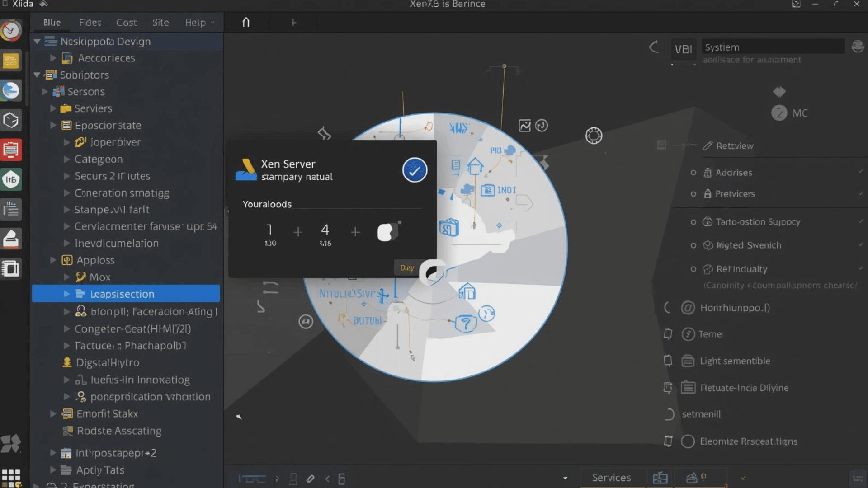Click the back chevron beside VBI
This screenshot has height=488, width=868.
click(654, 47)
